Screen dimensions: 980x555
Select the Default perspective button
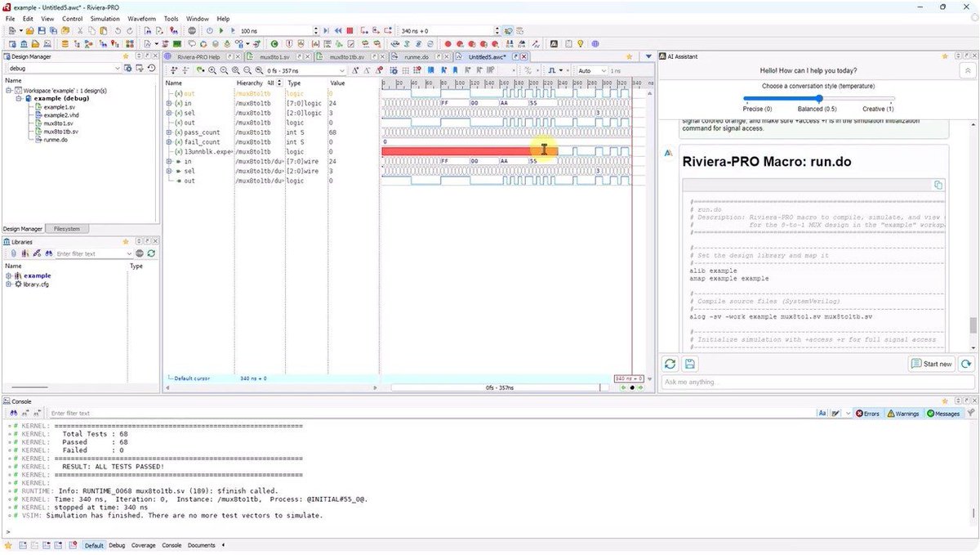[x=94, y=545]
